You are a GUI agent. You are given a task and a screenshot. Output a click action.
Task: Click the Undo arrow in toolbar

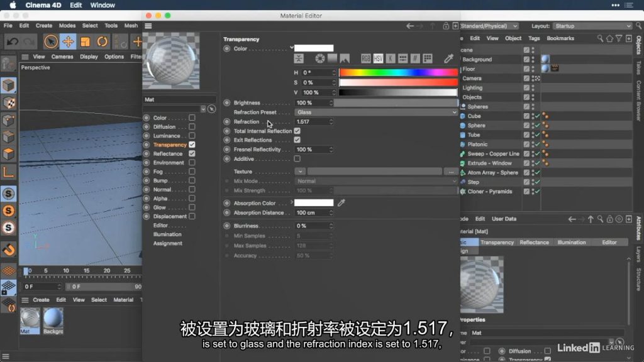(13, 41)
